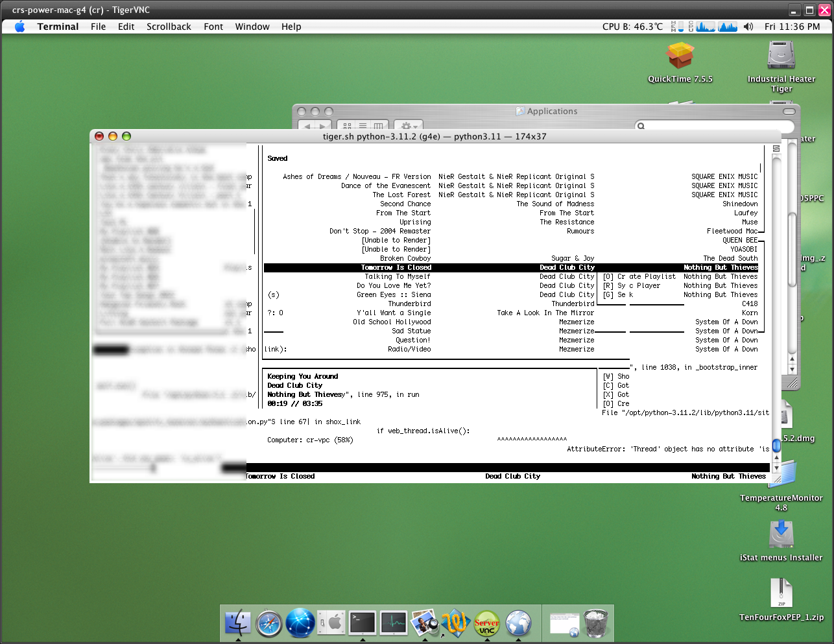Select the iStat menus Installer icon
The width and height of the screenshot is (834, 644).
click(x=781, y=536)
